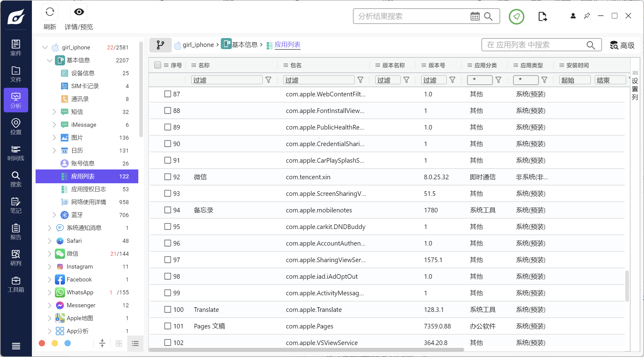Expand the Messenger tree node

click(x=50, y=305)
